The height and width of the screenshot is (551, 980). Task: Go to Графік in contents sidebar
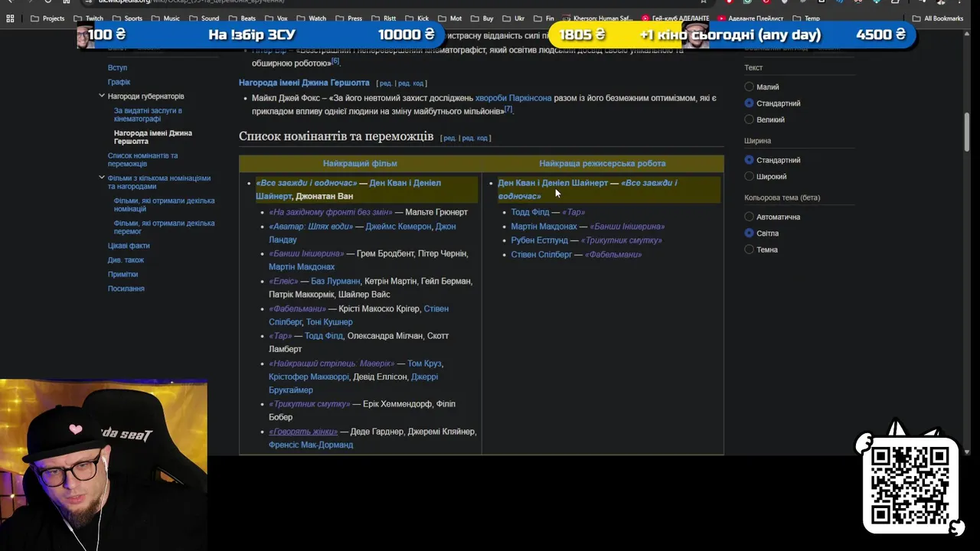click(x=119, y=82)
